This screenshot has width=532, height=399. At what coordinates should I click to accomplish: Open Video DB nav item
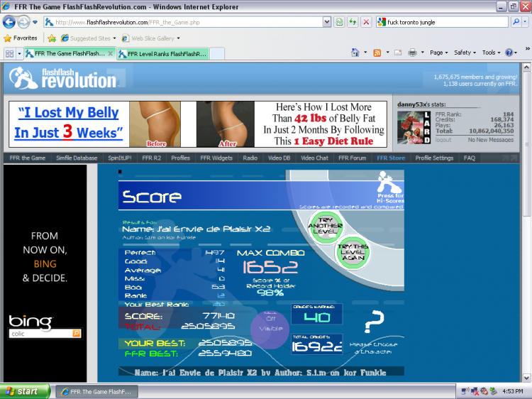(279, 158)
